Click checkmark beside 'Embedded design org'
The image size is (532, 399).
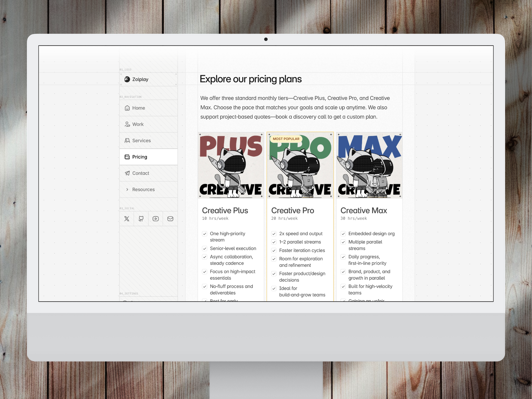(x=343, y=234)
